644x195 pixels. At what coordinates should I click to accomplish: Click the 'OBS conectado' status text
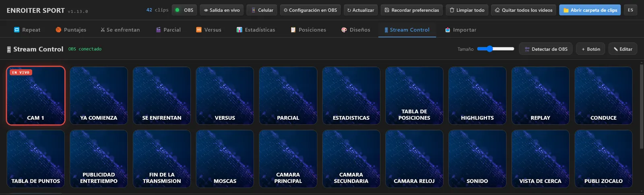tap(85, 49)
